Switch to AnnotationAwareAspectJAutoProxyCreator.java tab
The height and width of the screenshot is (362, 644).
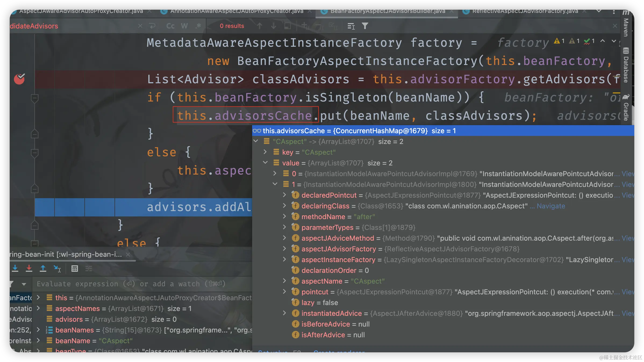click(237, 11)
